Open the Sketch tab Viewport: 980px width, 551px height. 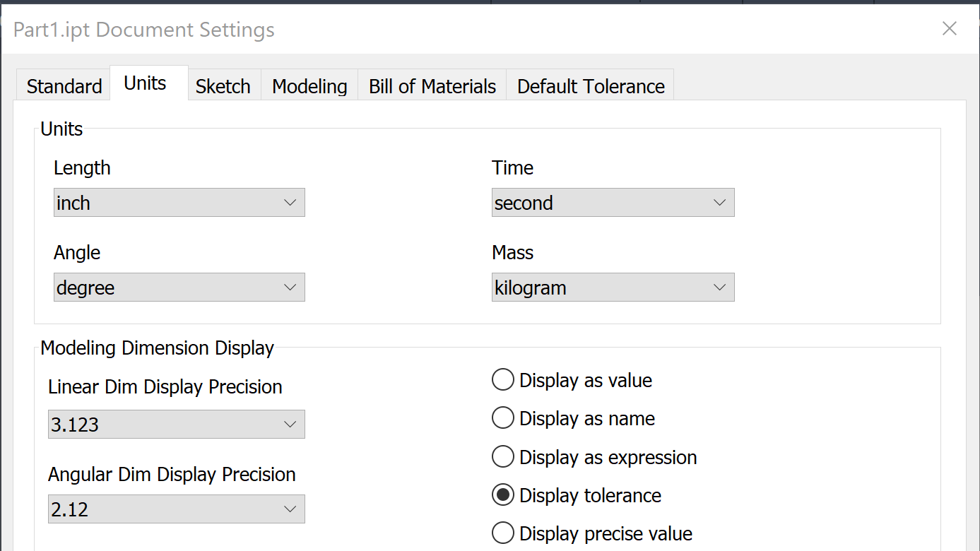coord(223,86)
